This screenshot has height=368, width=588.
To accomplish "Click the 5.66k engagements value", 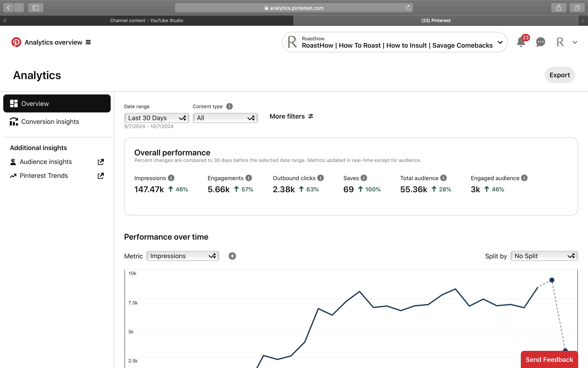I will (x=218, y=189).
